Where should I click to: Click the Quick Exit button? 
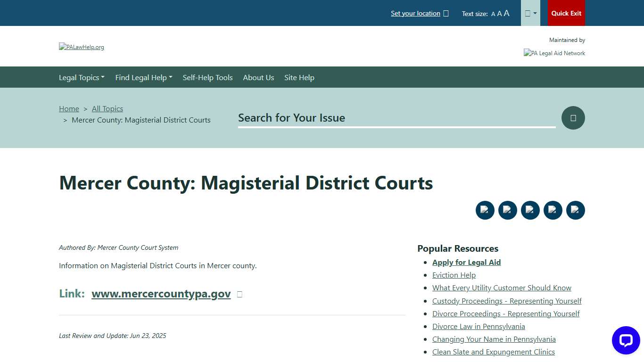pos(566,13)
